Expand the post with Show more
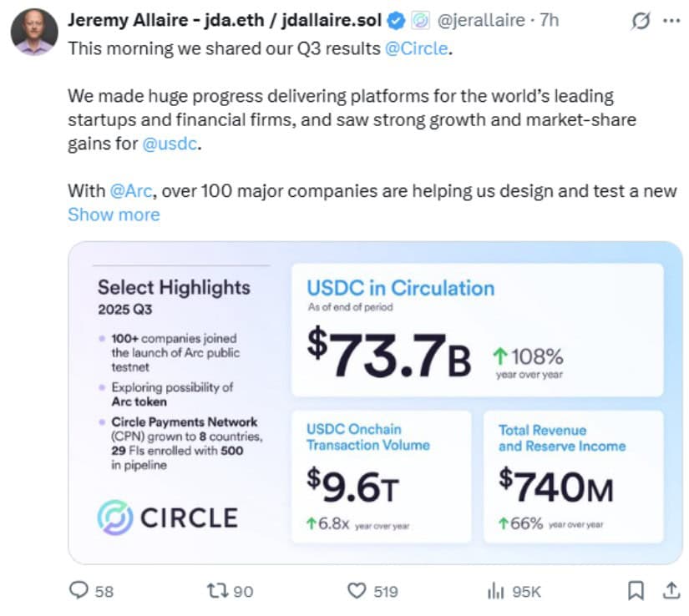Viewport: 689px width, 616px height. click(x=113, y=215)
